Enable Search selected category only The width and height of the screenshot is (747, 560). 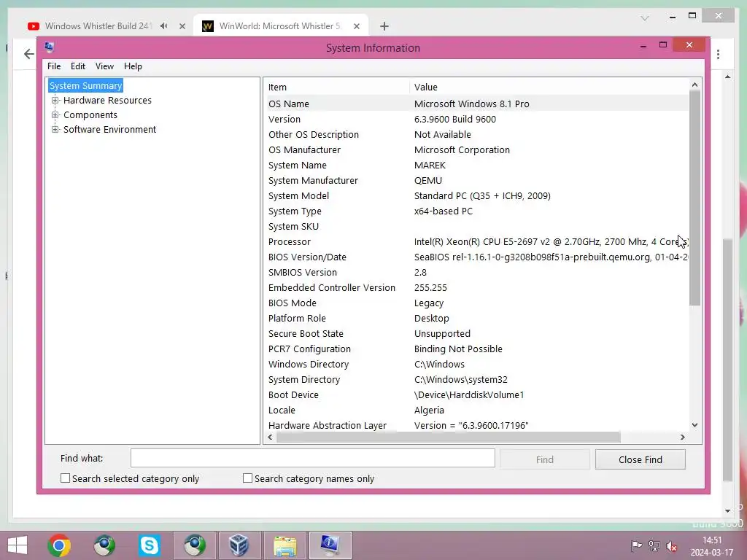65,478
